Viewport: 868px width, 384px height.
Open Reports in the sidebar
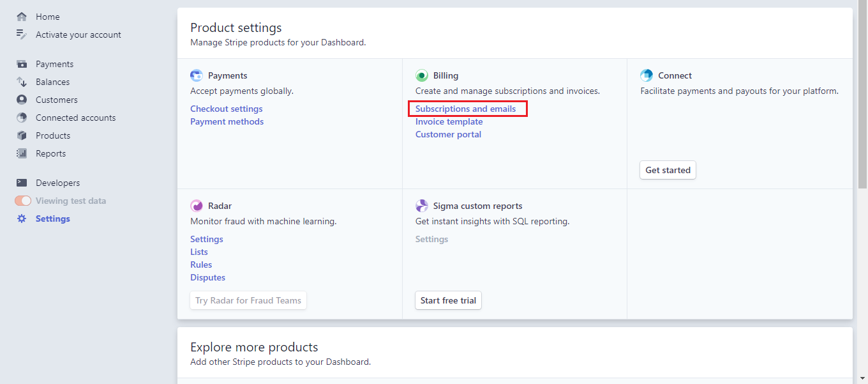pos(51,153)
